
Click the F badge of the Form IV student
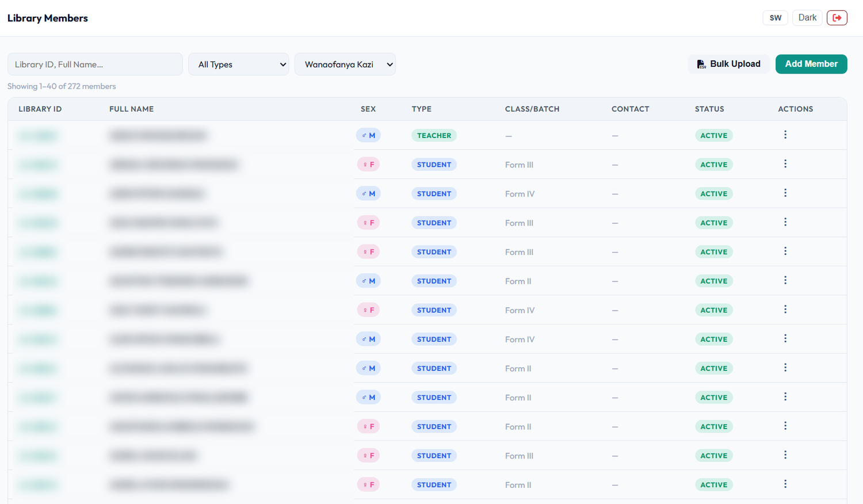(x=368, y=310)
